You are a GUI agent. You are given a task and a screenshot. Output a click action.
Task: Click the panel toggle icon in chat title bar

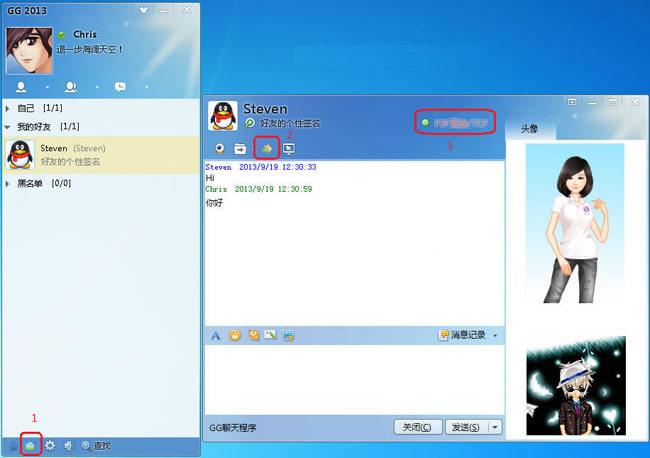tap(572, 102)
